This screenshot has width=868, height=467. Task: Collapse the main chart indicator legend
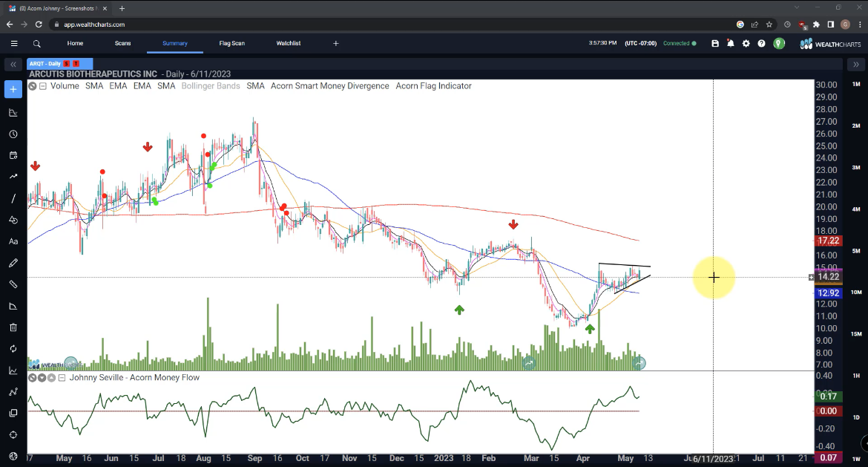42,86
